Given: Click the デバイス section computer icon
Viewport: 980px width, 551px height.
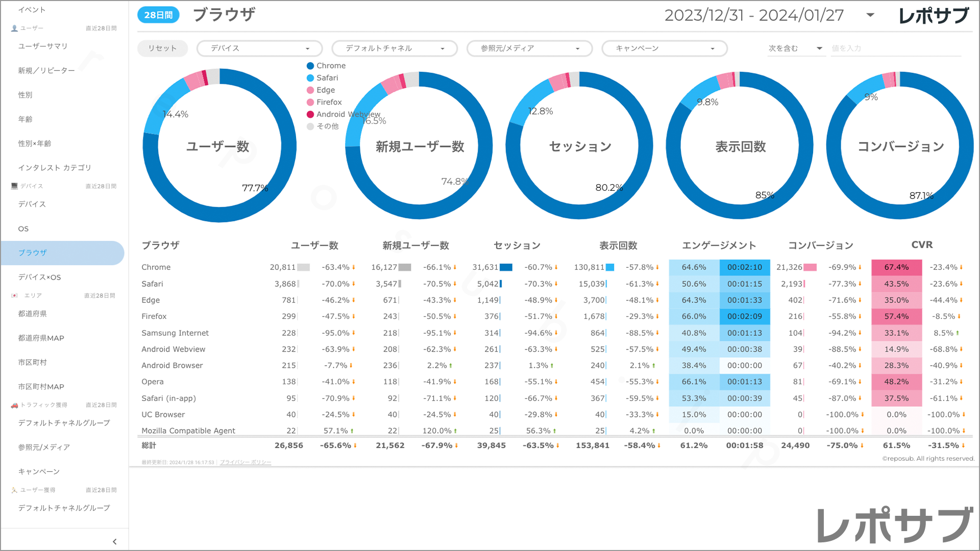Looking at the screenshot, I should pos(14,186).
